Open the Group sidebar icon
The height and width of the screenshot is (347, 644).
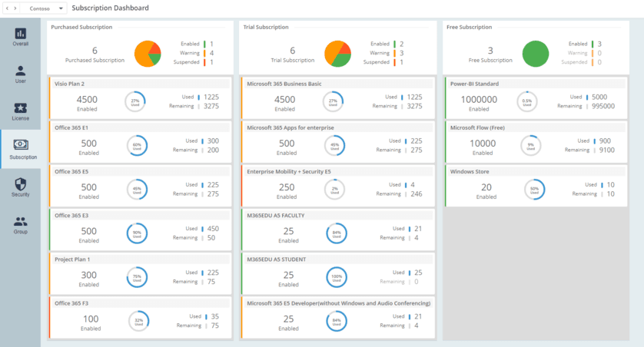21,221
